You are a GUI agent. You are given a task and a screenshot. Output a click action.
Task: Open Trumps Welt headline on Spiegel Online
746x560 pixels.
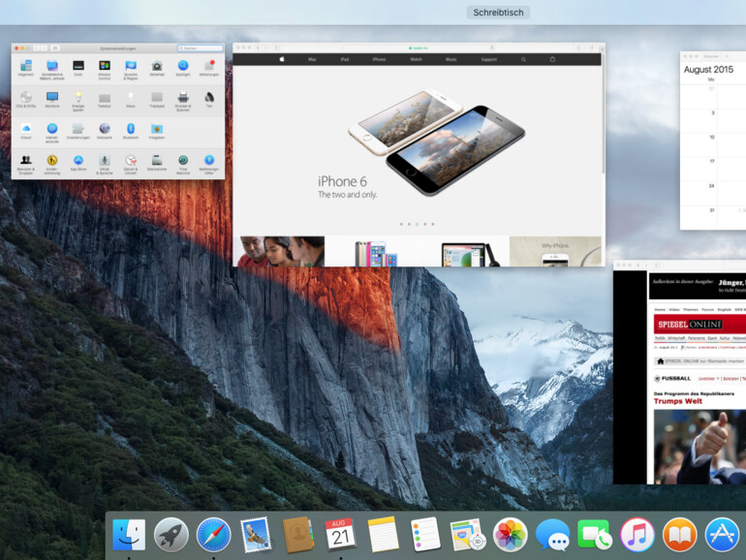point(678,401)
